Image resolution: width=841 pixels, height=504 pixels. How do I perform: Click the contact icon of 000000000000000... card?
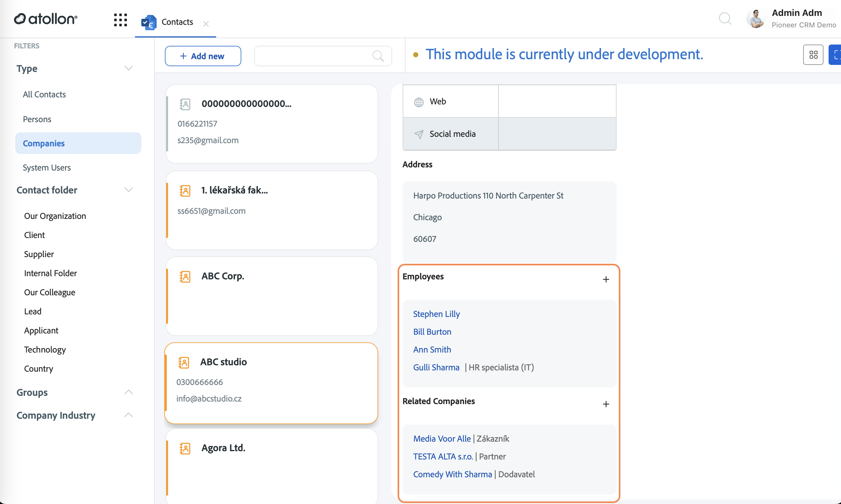pyautogui.click(x=185, y=104)
